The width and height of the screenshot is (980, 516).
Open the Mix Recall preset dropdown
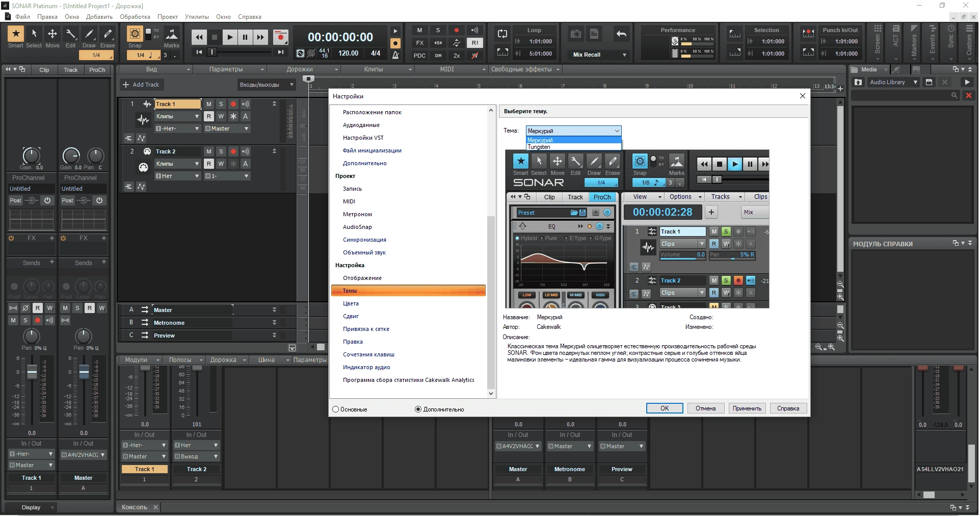click(x=599, y=55)
